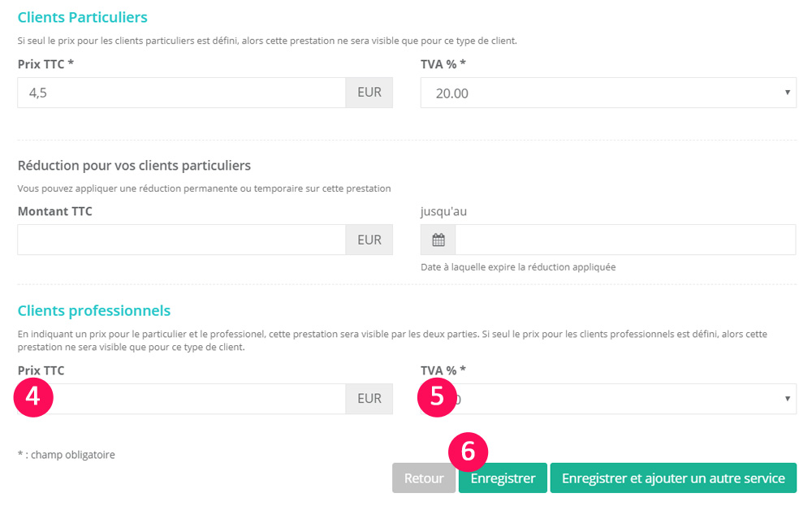
Task: Click the Clients professionnels section heading
Action: [x=93, y=310]
